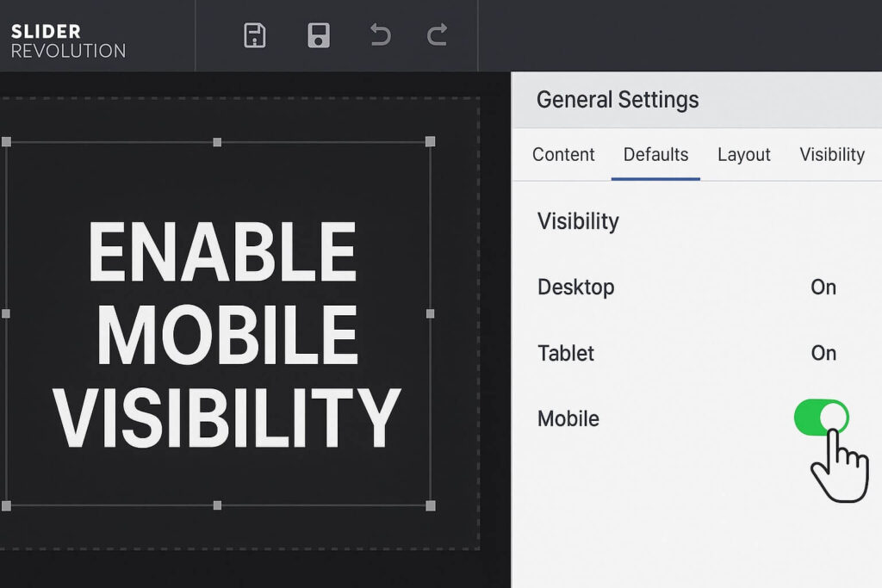Redo the last action

(436, 34)
